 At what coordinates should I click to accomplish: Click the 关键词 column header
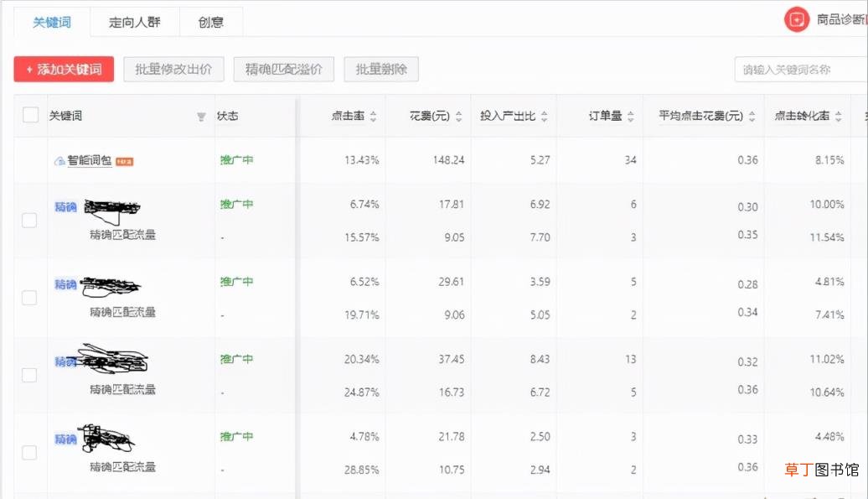click(66, 116)
